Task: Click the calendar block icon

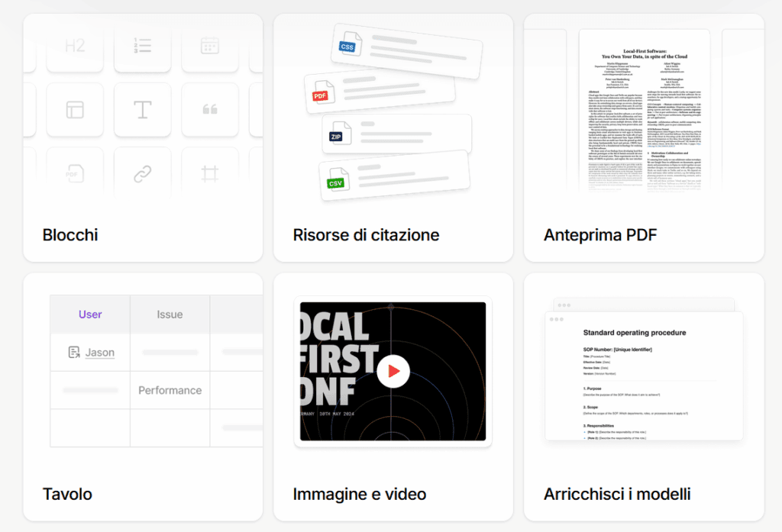Action: click(209, 46)
